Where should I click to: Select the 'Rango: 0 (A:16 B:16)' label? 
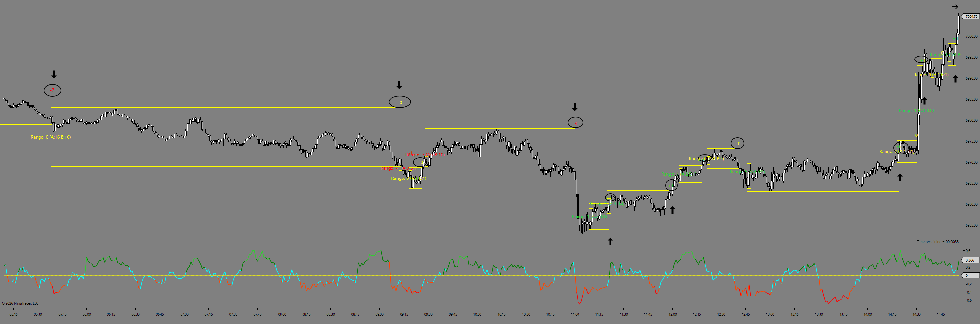pyautogui.click(x=50, y=137)
